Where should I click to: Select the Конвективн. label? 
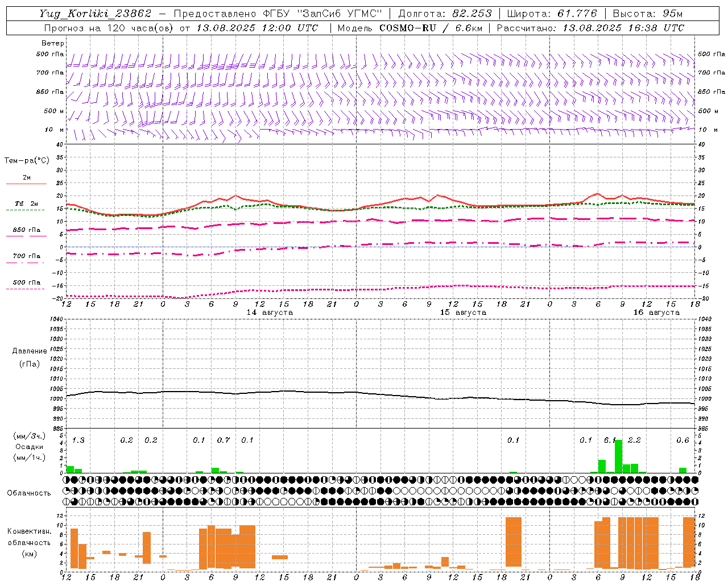pyautogui.click(x=30, y=531)
